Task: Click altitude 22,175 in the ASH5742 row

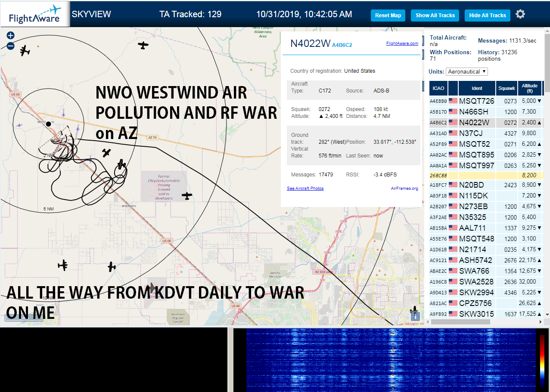Action: point(528,260)
